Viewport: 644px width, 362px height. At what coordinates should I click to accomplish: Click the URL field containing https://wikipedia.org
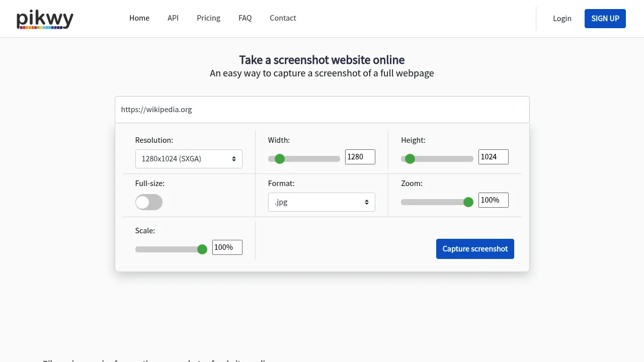click(321, 109)
